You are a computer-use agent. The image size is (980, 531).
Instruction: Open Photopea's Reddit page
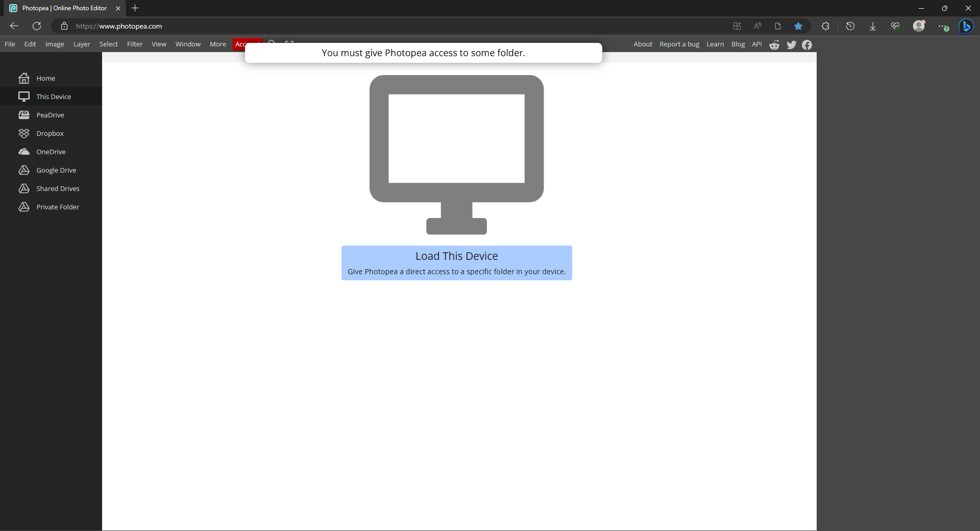coord(774,45)
